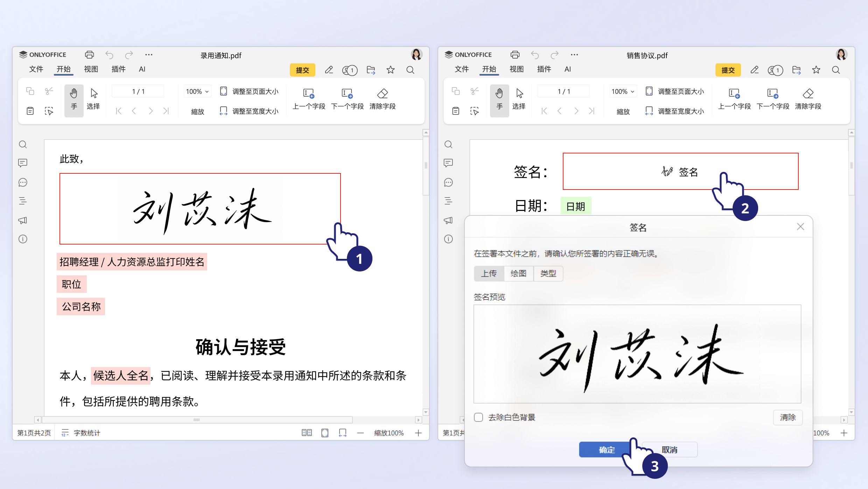The height and width of the screenshot is (489, 868).
Task: Click the pencil edit icon in 录用通知.pdf window
Action: point(329,70)
